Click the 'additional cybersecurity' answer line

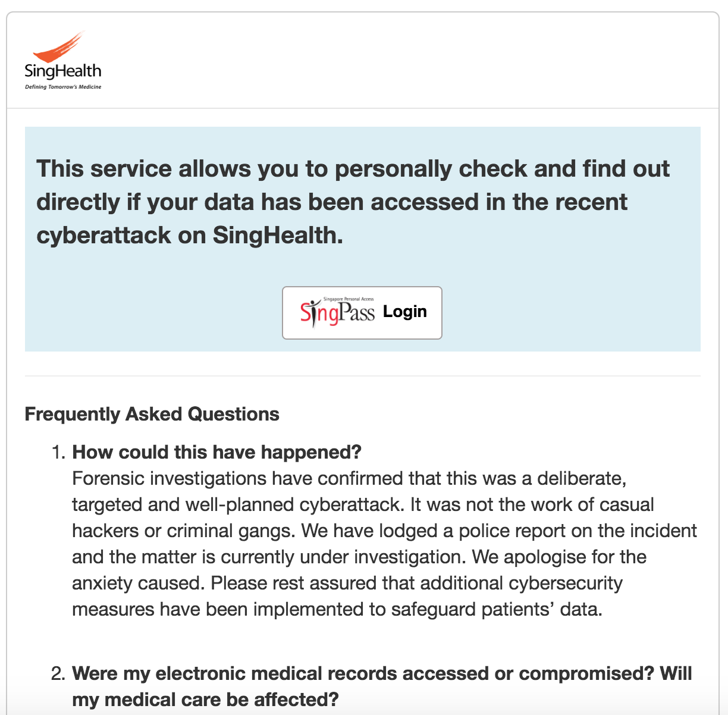coord(347,583)
